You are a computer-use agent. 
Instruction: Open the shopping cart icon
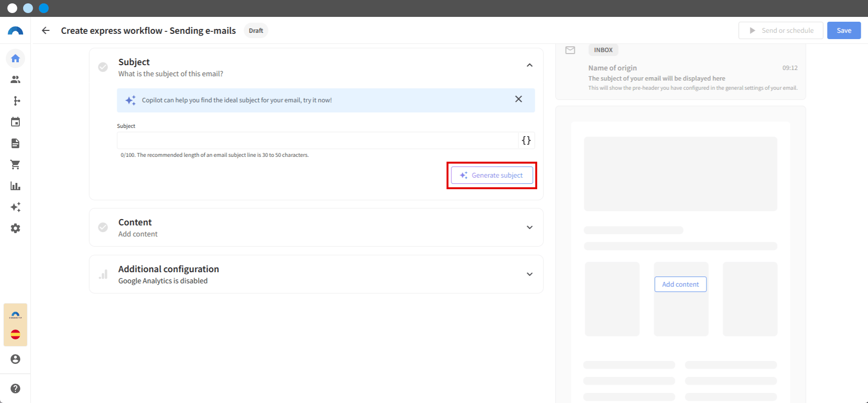click(15, 165)
